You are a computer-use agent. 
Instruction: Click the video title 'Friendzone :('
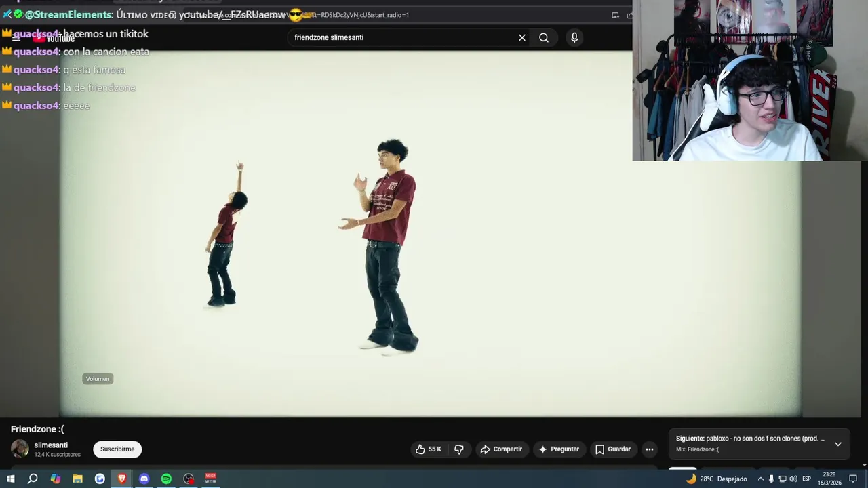point(37,429)
